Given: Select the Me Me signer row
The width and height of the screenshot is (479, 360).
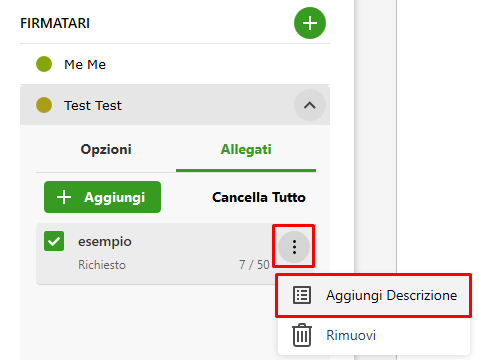Looking at the screenshot, I should pyautogui.click(x=175, y=64).
